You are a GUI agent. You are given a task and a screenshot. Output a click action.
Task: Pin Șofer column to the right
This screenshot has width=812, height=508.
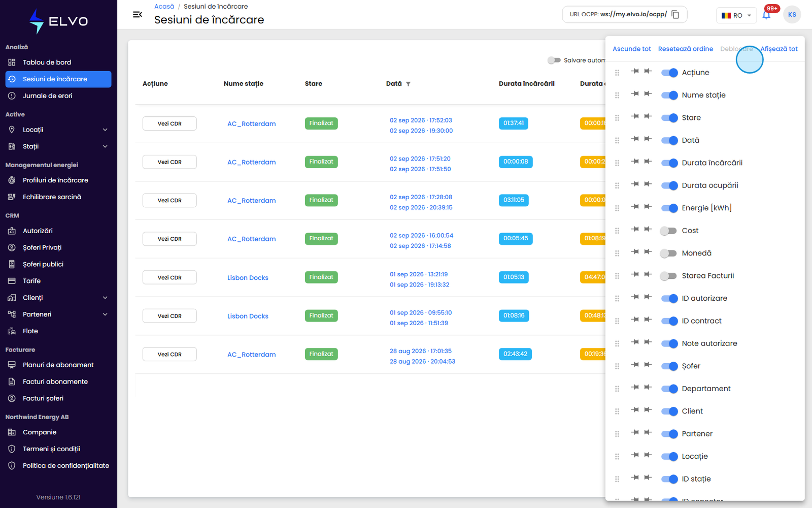pyautogui.click(x=648, y=365)
